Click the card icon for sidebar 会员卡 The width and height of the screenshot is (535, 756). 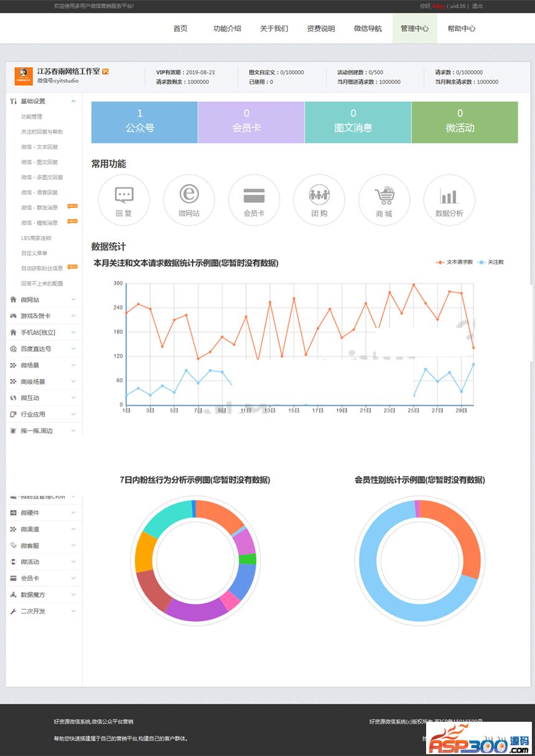[14, 578]
